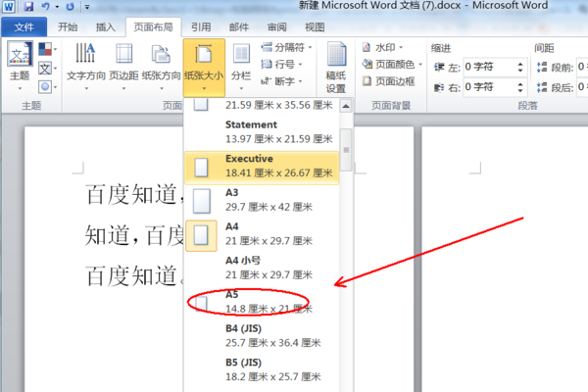Click the Save icon in quick access
The width and height of the screenshot is (588, 392).
coord(28,7)
